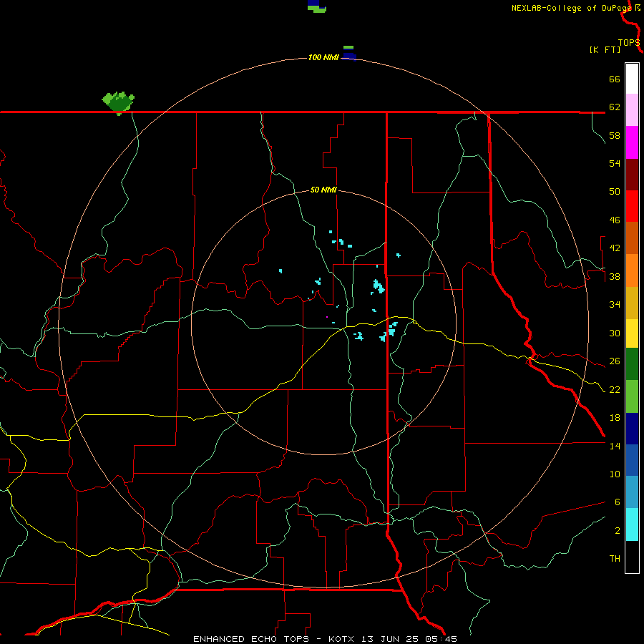The width and height of the screenshot is (644, 644).
Task: Click the white swatch atop the tops legend
Action: coord(632,79)
